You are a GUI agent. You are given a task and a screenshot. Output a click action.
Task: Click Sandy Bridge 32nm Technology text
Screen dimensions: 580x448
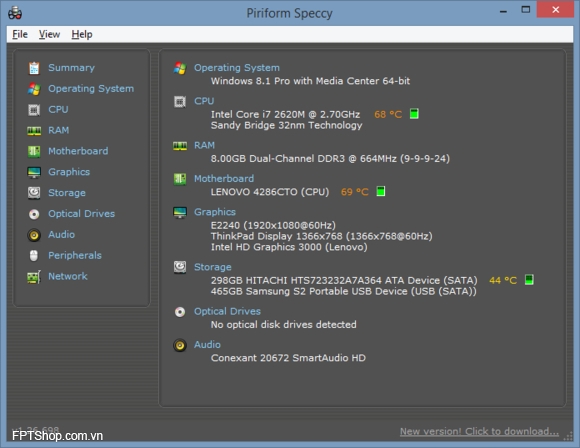[x=287, y=125]
